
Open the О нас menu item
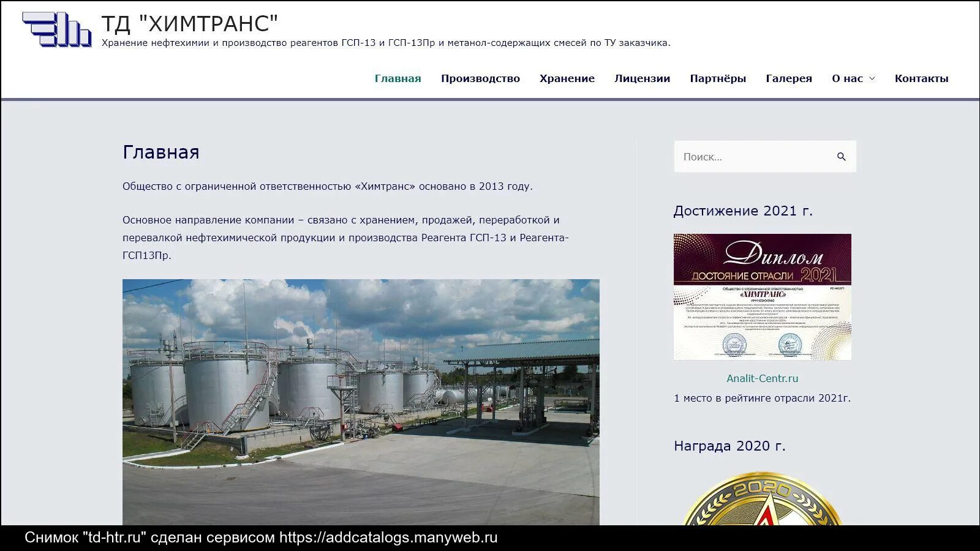[x=847, y=78]
